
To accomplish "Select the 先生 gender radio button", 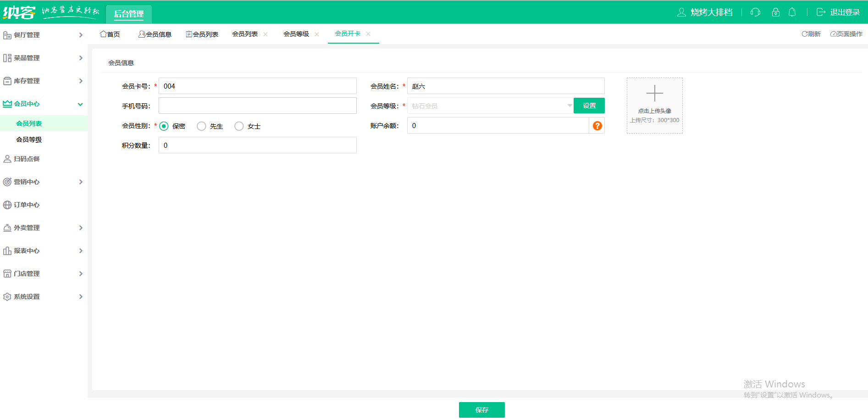I will point(201,126).
